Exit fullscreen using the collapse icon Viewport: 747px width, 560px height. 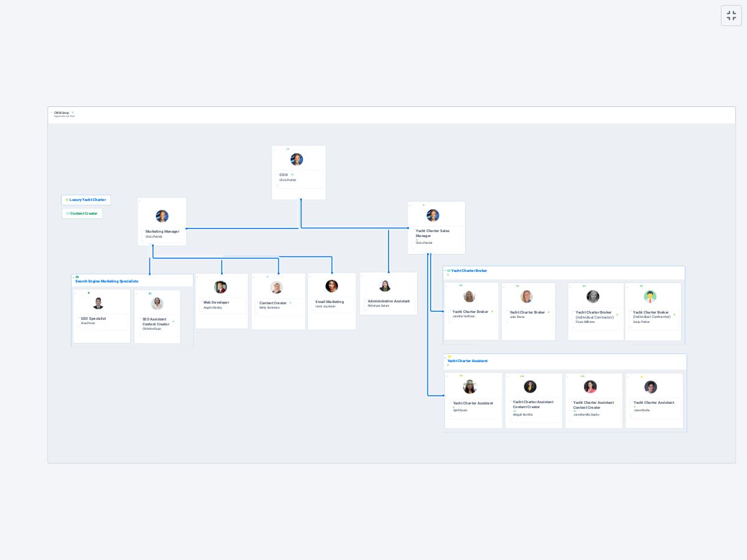pyautogui.click(x=731, y=16)
